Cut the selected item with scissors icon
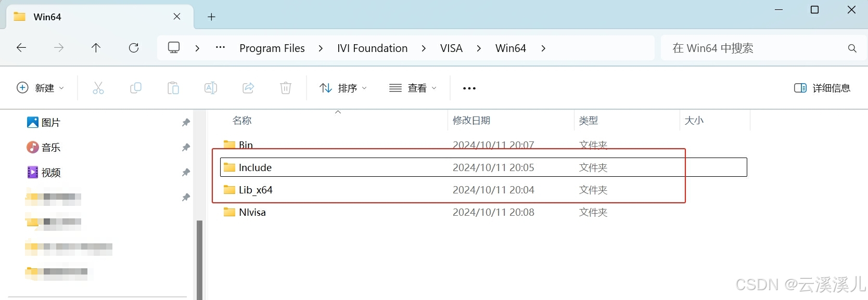868x300 pixels. (98, 88)
